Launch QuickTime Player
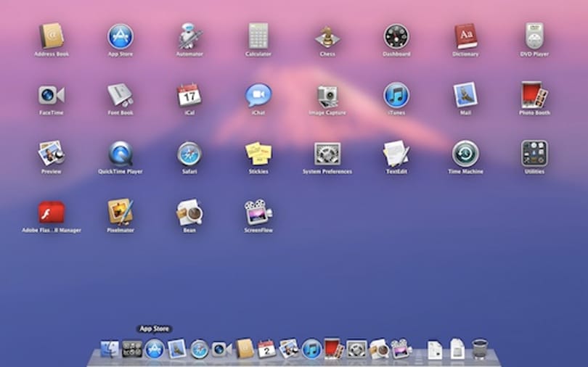The image size is (588, 367). click(121, 154)
